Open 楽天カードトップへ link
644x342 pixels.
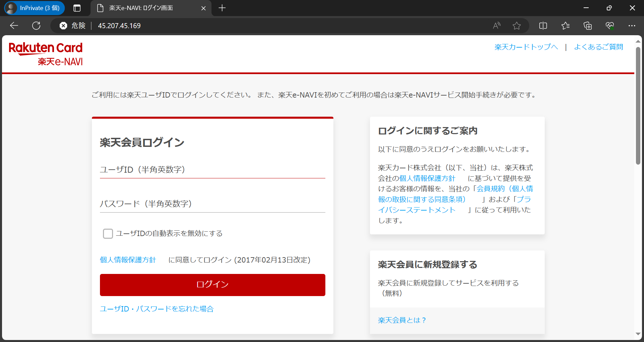(526, 47)
